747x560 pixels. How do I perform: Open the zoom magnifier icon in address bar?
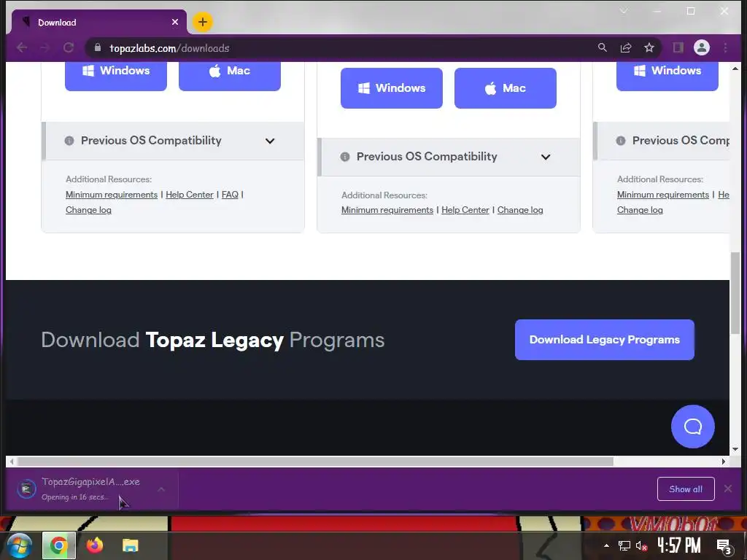pyautogui.click(x=602, y=47)
